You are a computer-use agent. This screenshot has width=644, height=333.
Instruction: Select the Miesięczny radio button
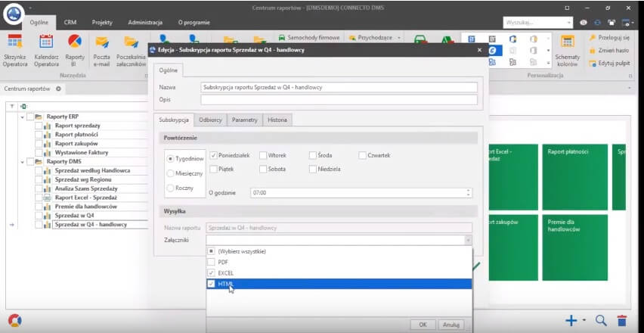[x=170, y=173]
